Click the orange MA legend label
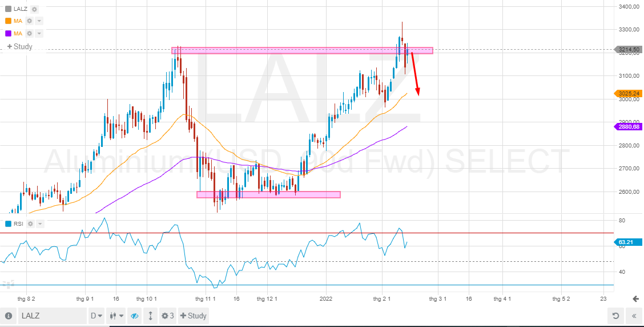 (x=18, y=21)
